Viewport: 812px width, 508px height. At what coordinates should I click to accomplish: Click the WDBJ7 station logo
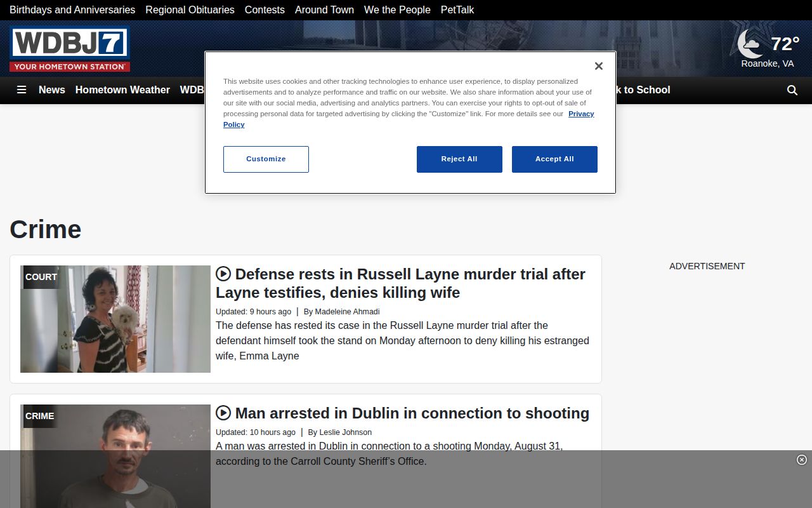(70, 49)
